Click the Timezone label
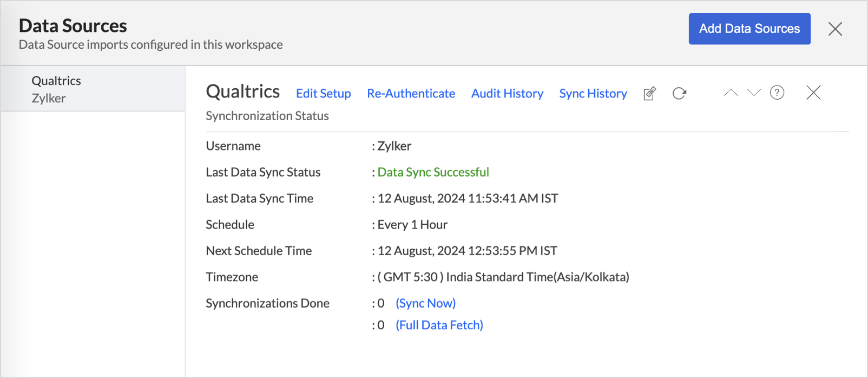The image size is (868, 378). pyautogui.click(x=232, y=277)
